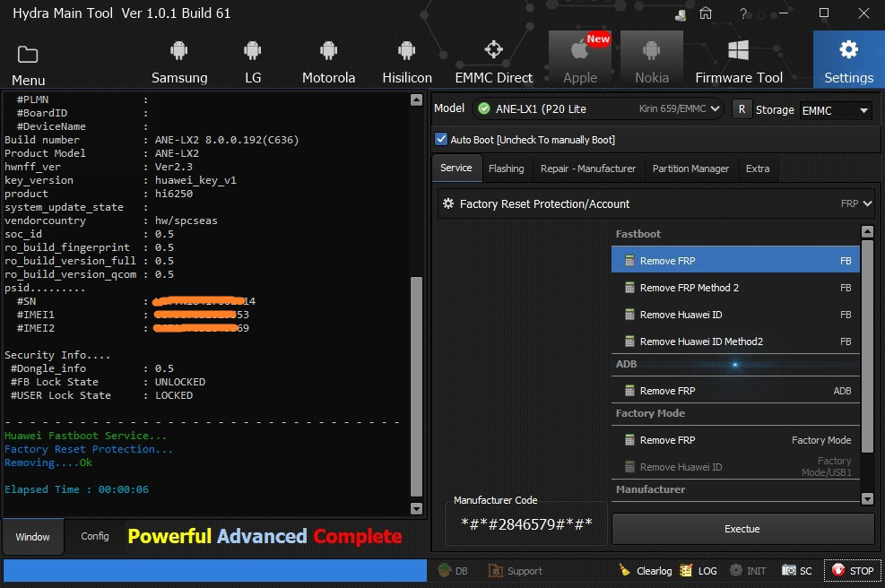This screenshot has height=588, width=885.
Task: Click the log panel scroll up arrow
Action: 417,99
